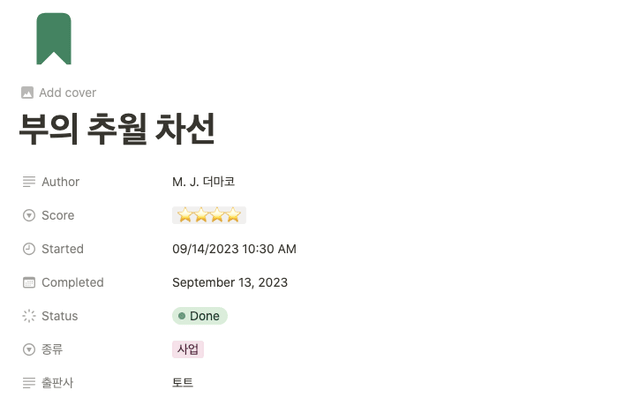Click the Completed calendar icon

29,282
